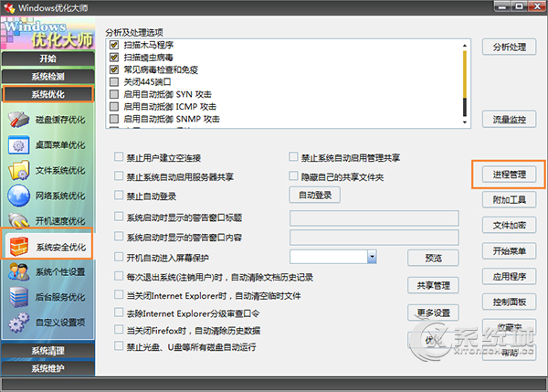Image resolution: width=548 pixels, height=392 pixels.
Task: Expand the 开始 sidebar section
Action: (x=47, y=58)
